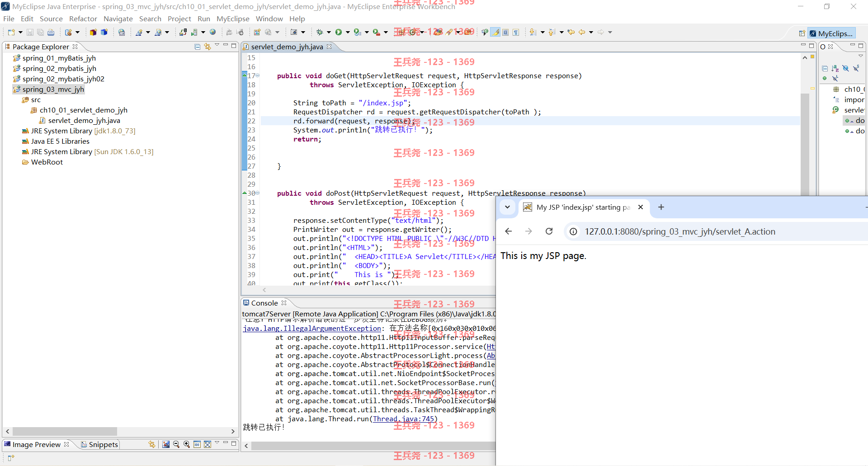Screen dimensions: 868x466
Task: Open the New wizard dropdown arrow
Action: (20, 32)
